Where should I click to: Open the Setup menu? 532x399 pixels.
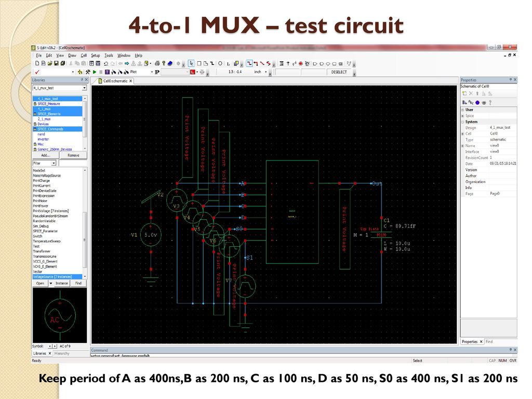[96, 55]
